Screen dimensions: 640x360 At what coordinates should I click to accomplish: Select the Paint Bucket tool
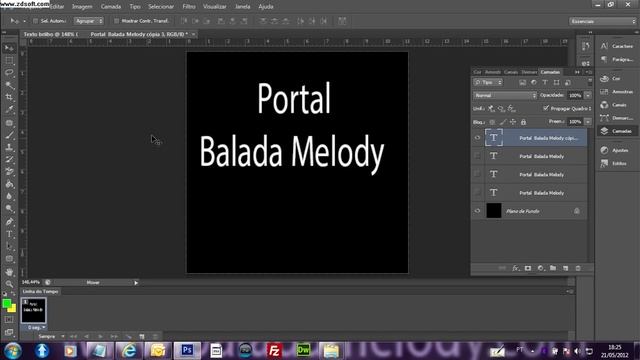tap(9, 184)
